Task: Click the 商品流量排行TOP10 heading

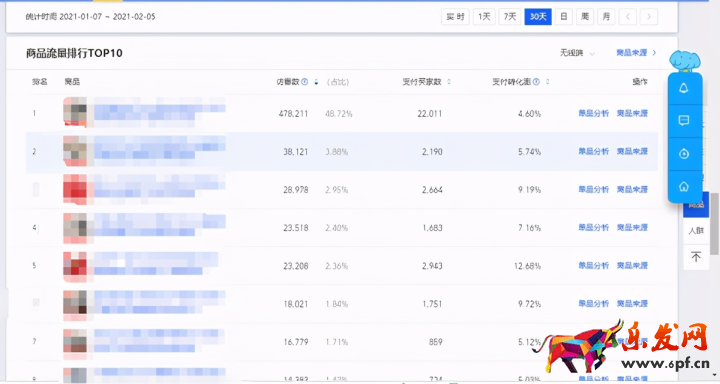Action: (74, 53)
